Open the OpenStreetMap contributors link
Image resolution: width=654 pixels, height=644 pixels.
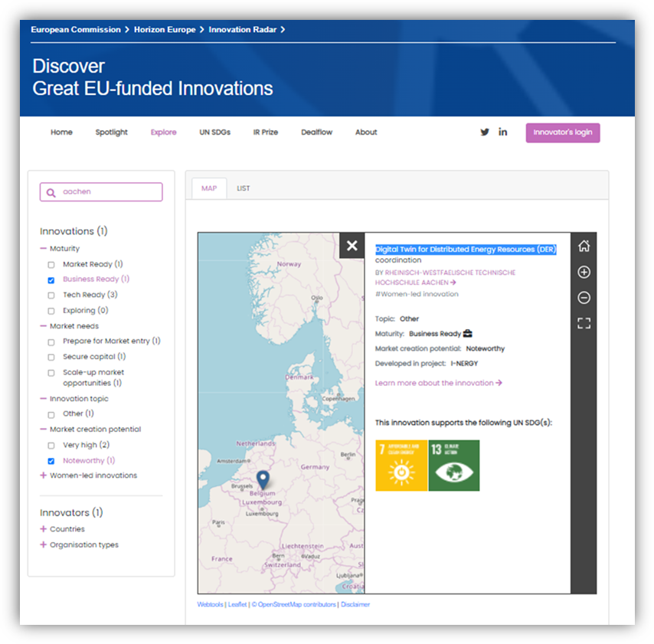click(293, 604)
